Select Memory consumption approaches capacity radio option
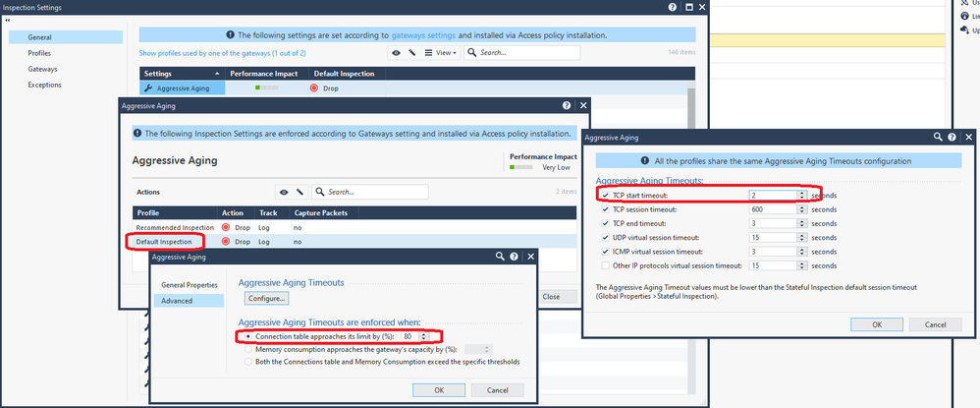The height and width of the screenshot is (408, 980). (x=247, y=349)
